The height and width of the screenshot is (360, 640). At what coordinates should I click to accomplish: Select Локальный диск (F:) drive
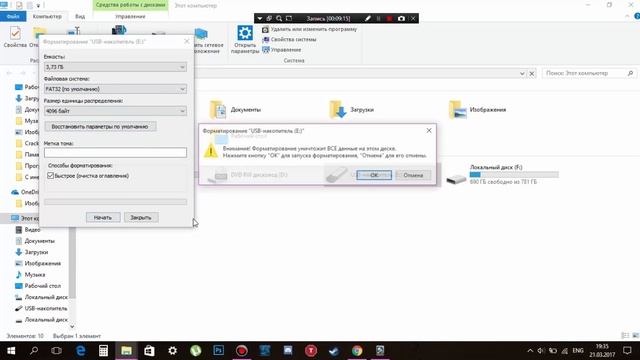502,174
